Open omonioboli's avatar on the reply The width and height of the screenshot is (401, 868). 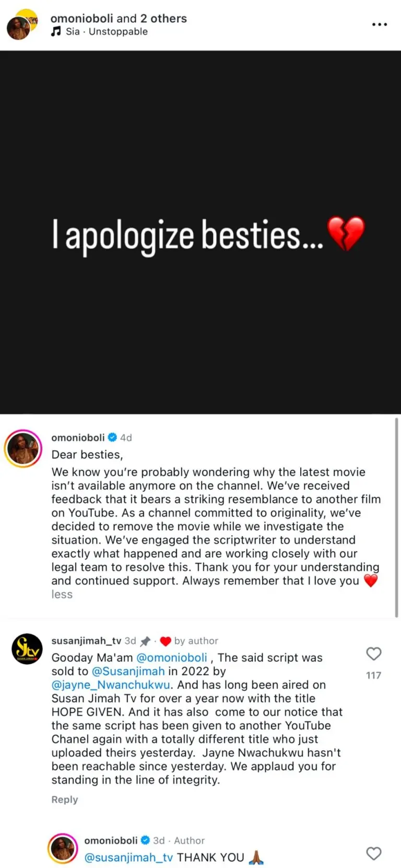point(63,848)
